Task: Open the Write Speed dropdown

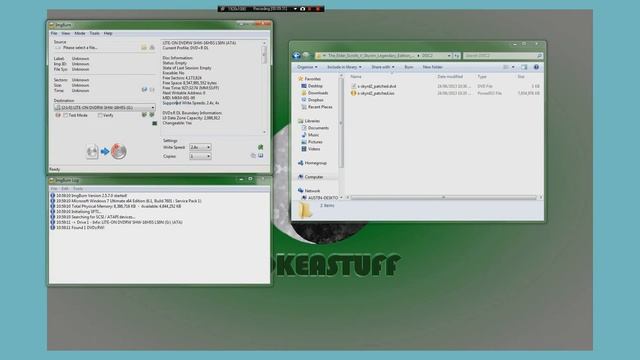Action: (200, 147)
